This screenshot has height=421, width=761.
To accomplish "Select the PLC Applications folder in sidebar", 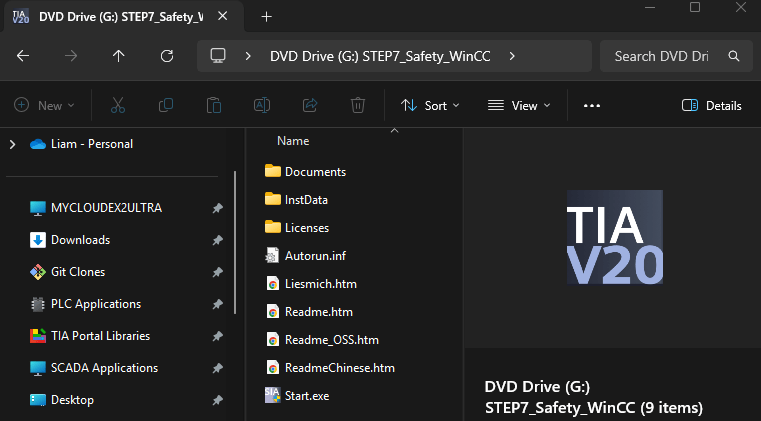I will coord(96,304).
